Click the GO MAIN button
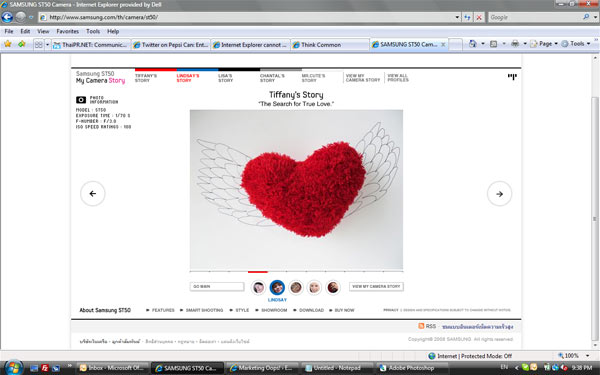The image size is (600, 375). [x=217, y=287]
